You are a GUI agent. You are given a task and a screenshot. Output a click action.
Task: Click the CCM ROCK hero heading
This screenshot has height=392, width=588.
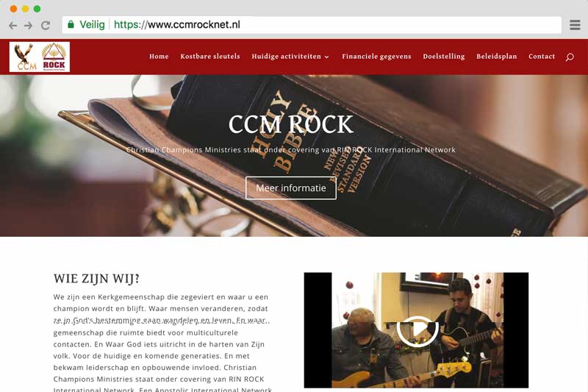coord(290,124)
